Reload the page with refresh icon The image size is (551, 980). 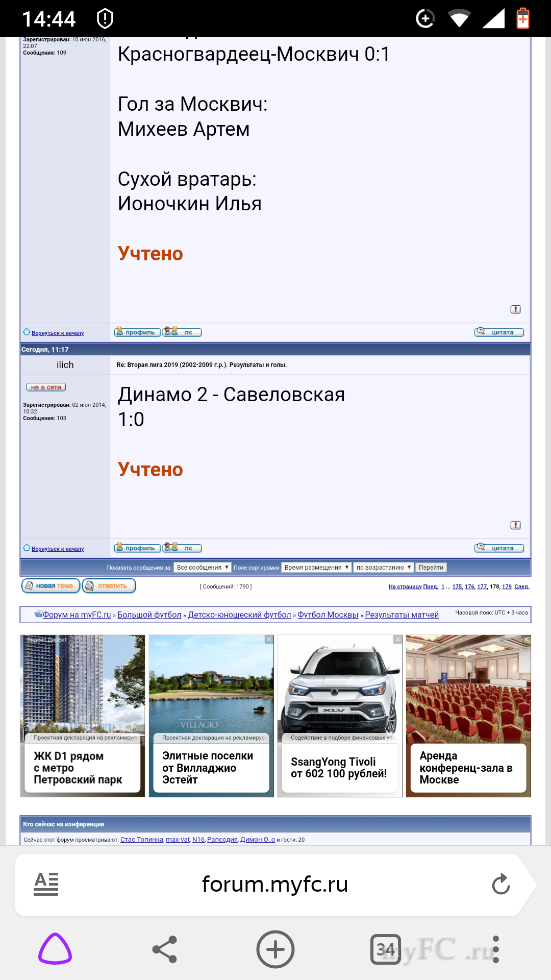(x=501, y=884)
